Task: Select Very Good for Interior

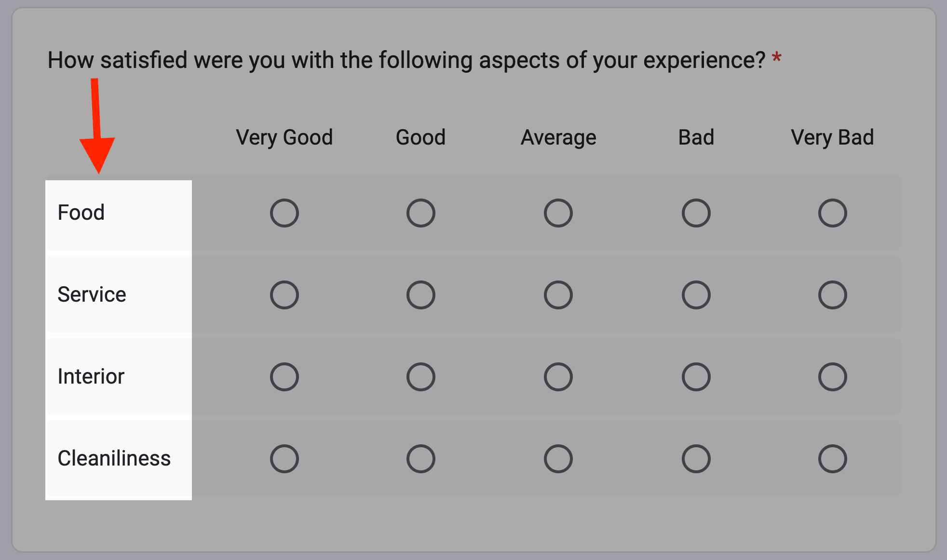Action: (284, 376)
